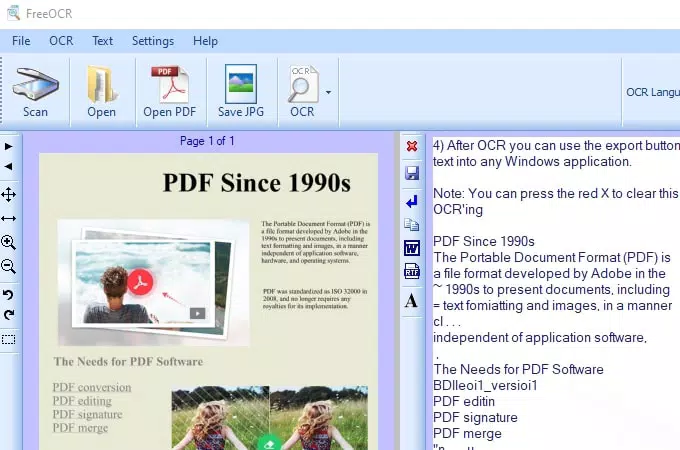Open the File menu
This screenshot has height=450, width=680.
21,41
